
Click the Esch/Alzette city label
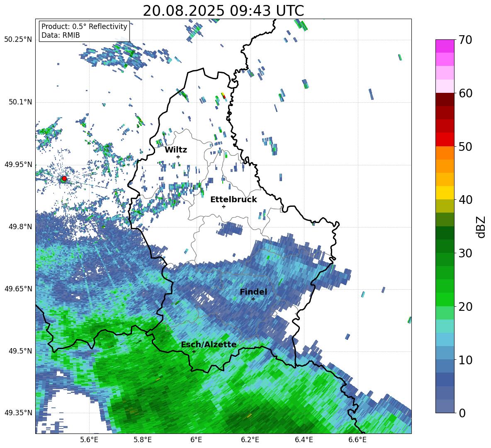tap(209, 344)
